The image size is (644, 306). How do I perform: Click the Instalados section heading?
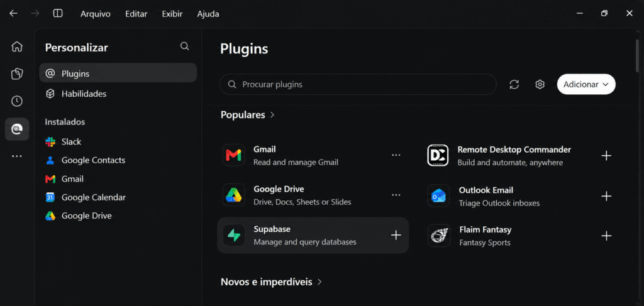pos(65,122)
